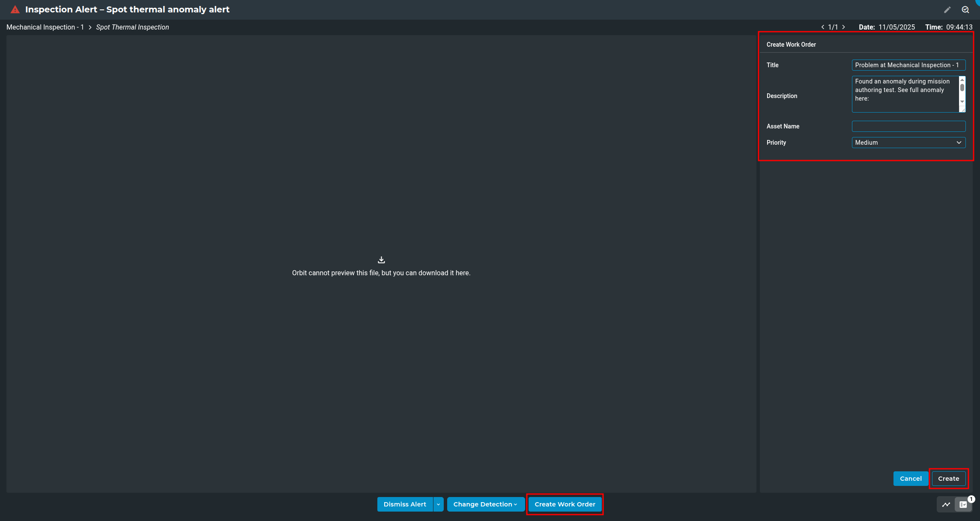Go to previous capture using left chevron
Image resolution: width=980 pixels, height=521 pixels.
(x=823, y=27)
